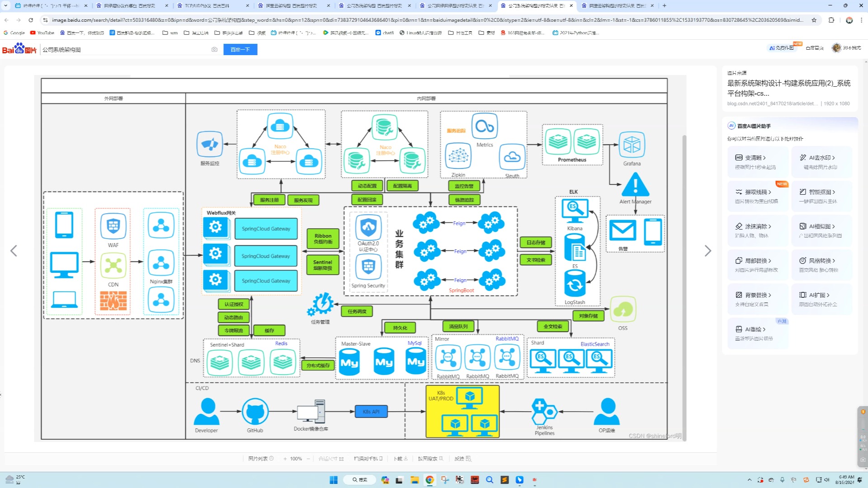Open File Explorer from the taskbar

[414, 480]
